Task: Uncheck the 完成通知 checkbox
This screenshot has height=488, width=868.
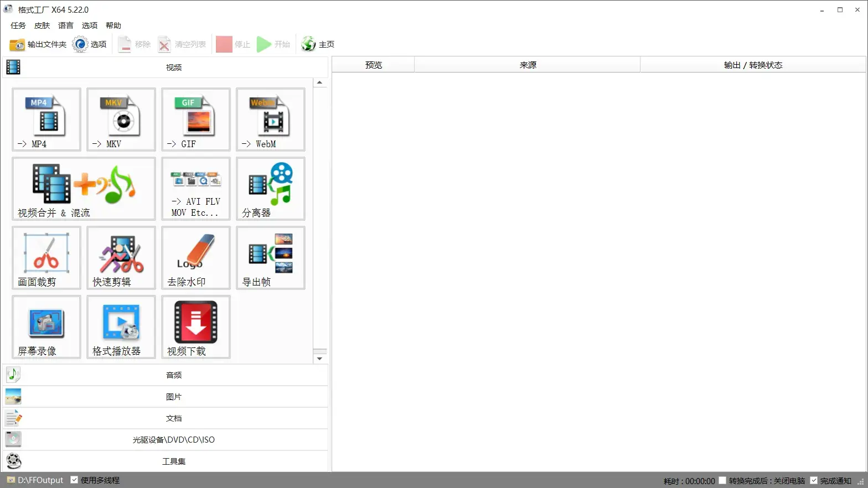Action: [x=814, y=480]
